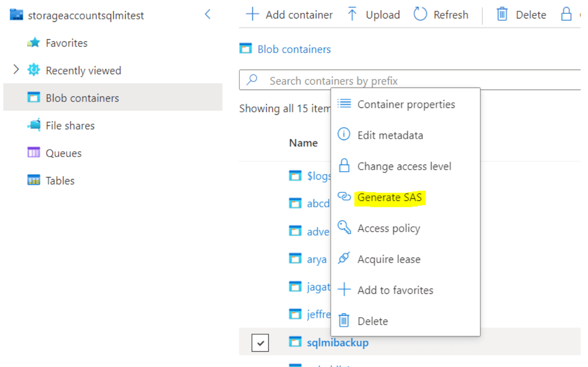This screenshot has height=367, width=588.
Task: Click the Upload arrow icon
Action: [x=352, y=14]
